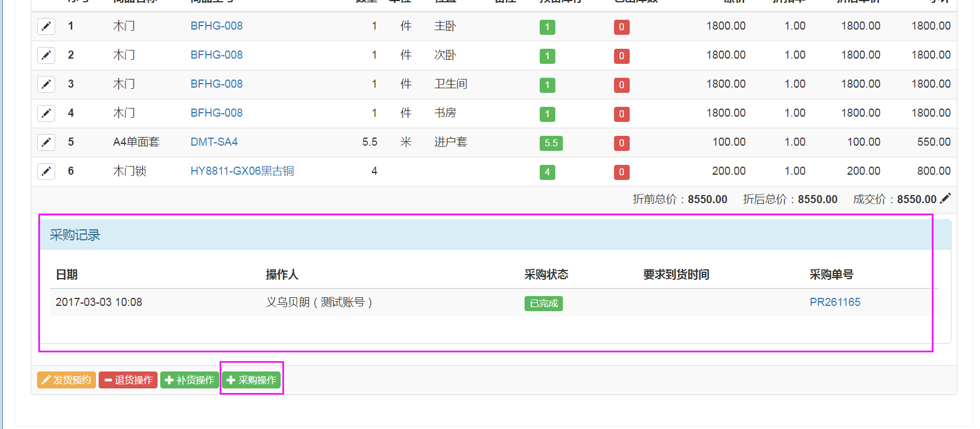This screenshot has width=980, height=429.
Task: Click the subtotal 800.00
Action: [x=934, y=171]
